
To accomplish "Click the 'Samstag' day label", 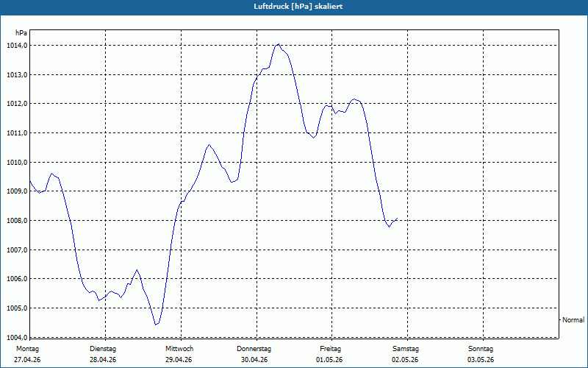I will point(406,349).
